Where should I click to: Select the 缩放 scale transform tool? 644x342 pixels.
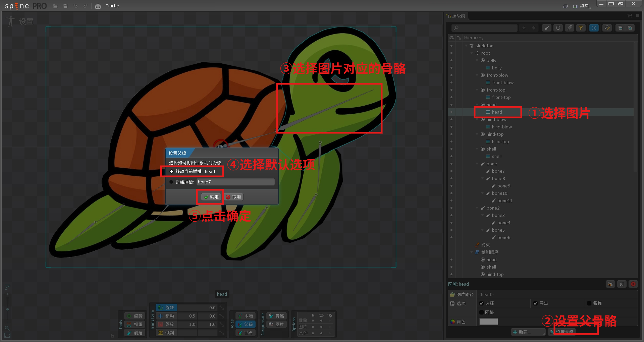(x=166, y=324)
